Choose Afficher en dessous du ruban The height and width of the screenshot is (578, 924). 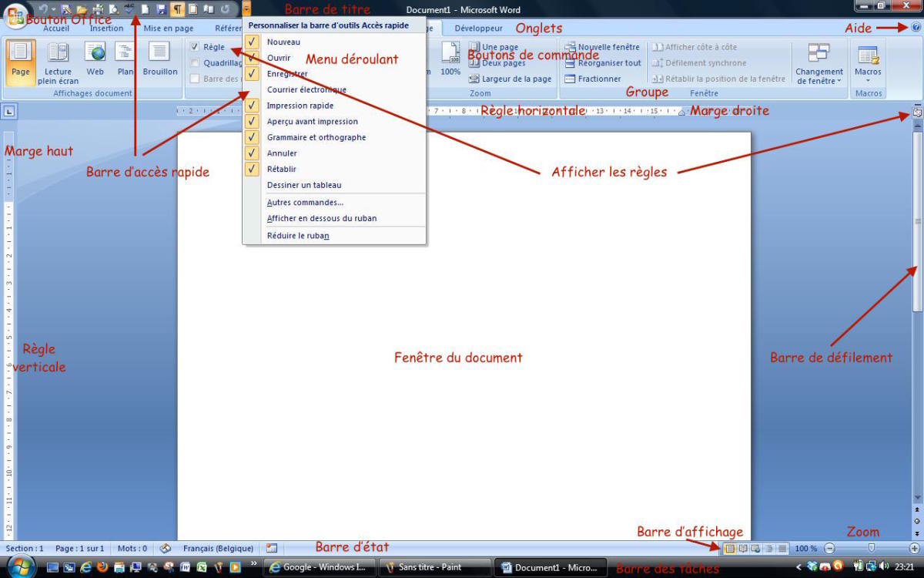pos(334,218)
